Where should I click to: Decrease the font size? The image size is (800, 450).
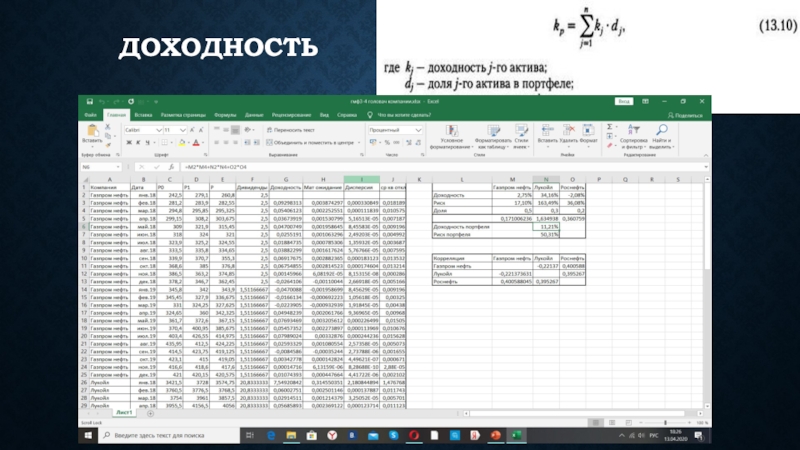201,130
